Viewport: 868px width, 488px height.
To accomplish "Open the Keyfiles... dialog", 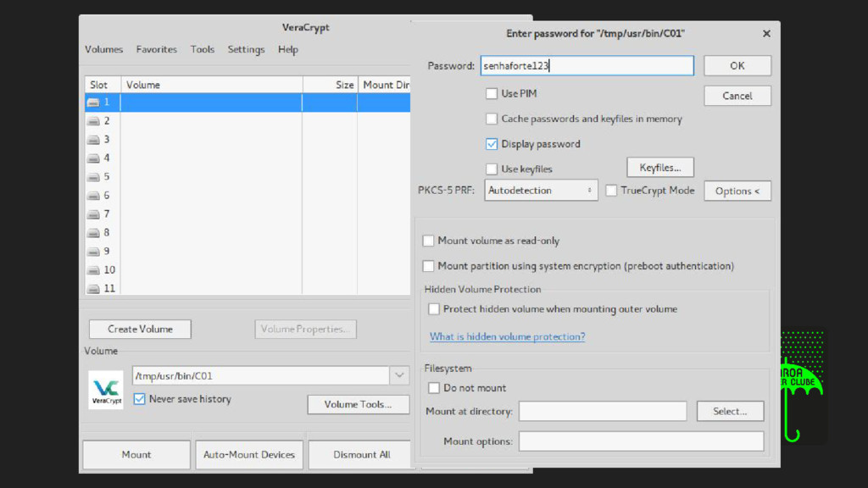I will (x=660, y=168).
